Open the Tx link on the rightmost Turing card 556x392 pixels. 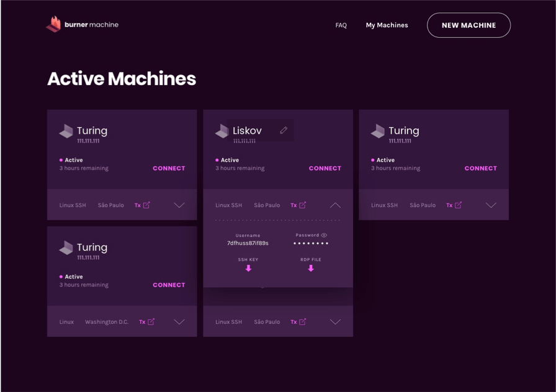click(454, 205)
